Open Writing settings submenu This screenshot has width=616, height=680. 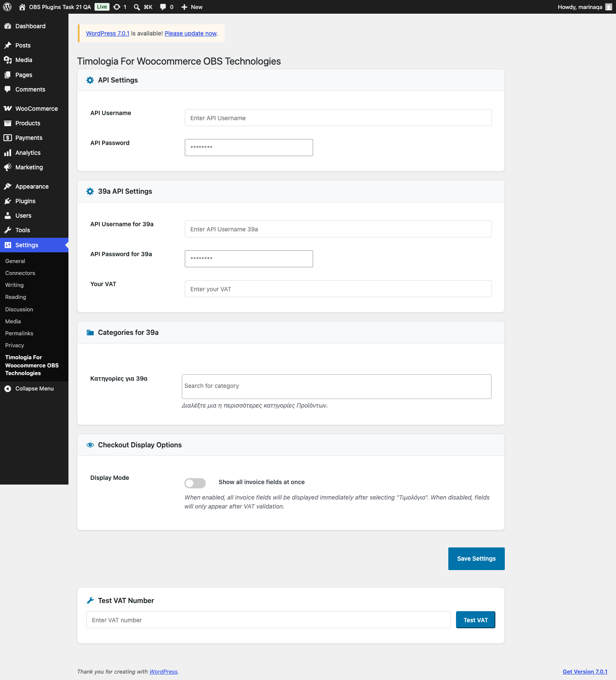[15, 285]
